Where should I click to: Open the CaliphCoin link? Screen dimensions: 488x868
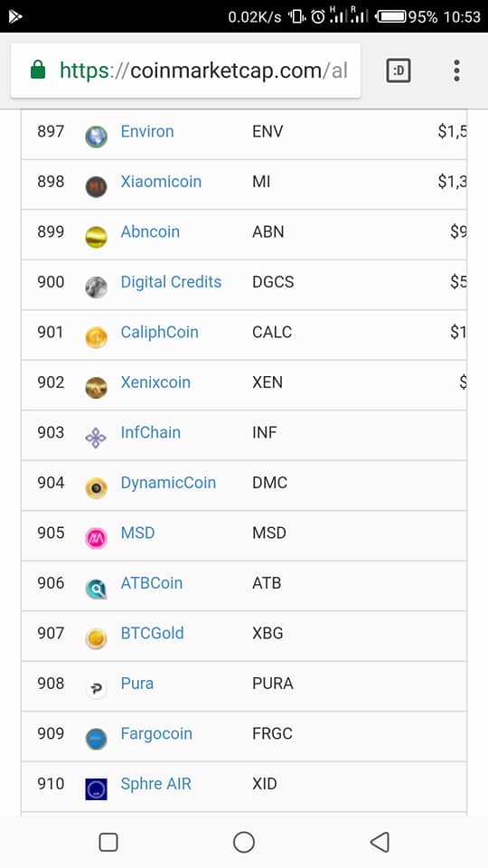pyautogui.click(x=159, y=332)
